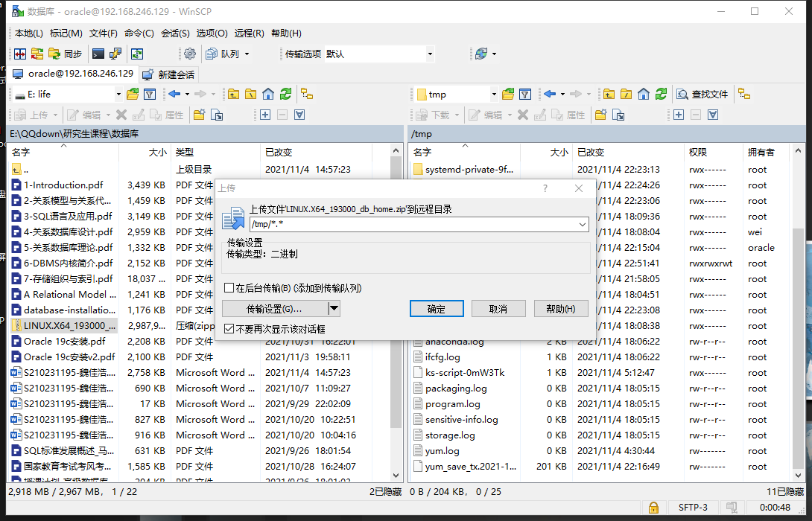Click the back navigation arrow in remote panel
The width and height of the screenshot is (812, 521).
(x=549, y=94)
